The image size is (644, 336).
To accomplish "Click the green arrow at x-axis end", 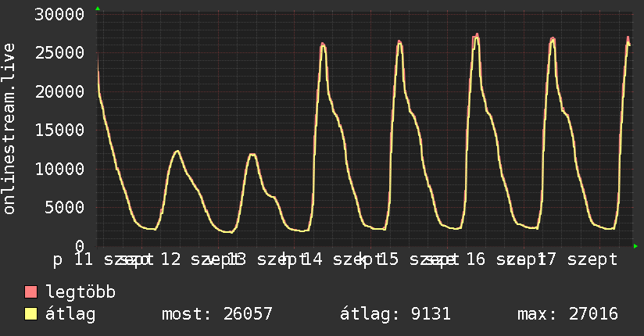I will [635, 246].
